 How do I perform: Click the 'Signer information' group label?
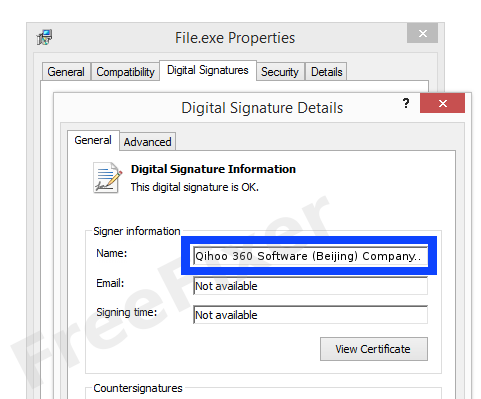pyautogui.click(x=137, y=231)
